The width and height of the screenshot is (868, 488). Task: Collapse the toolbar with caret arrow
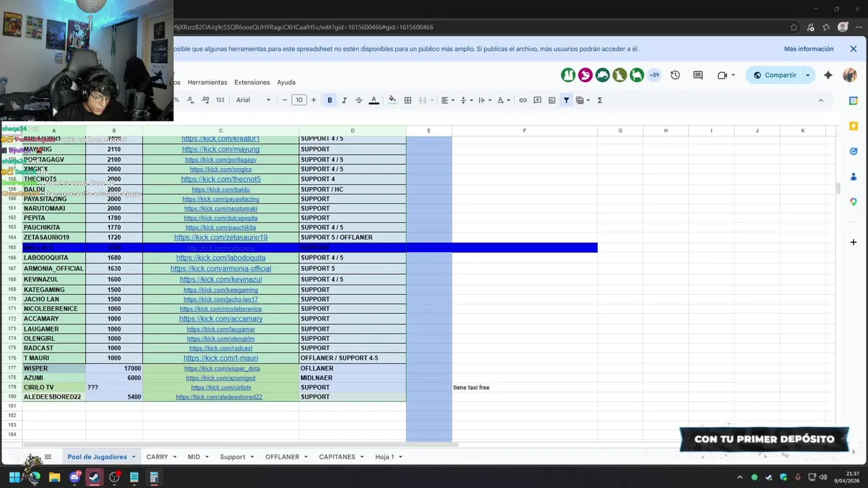pyautogui.click(x=821, y=100)
